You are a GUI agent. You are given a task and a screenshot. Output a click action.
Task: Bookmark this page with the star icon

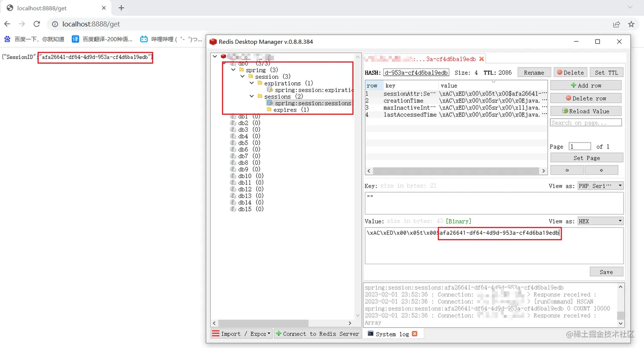click(631, 24)
